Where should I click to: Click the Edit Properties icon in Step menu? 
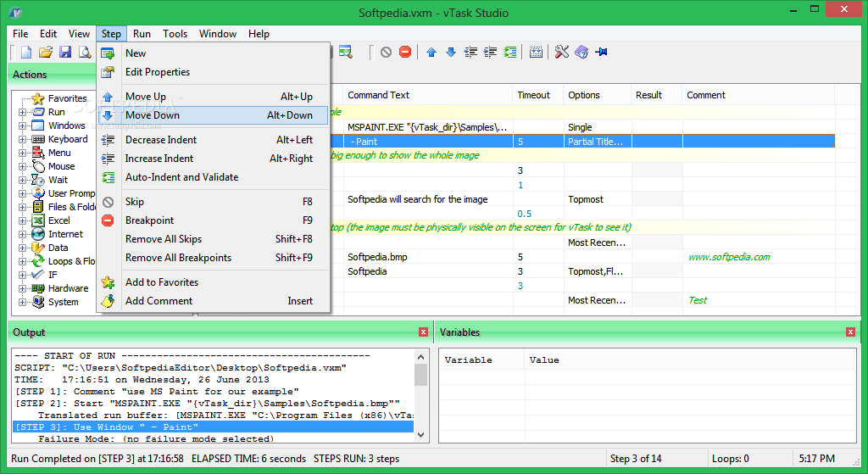pos(108,72)
